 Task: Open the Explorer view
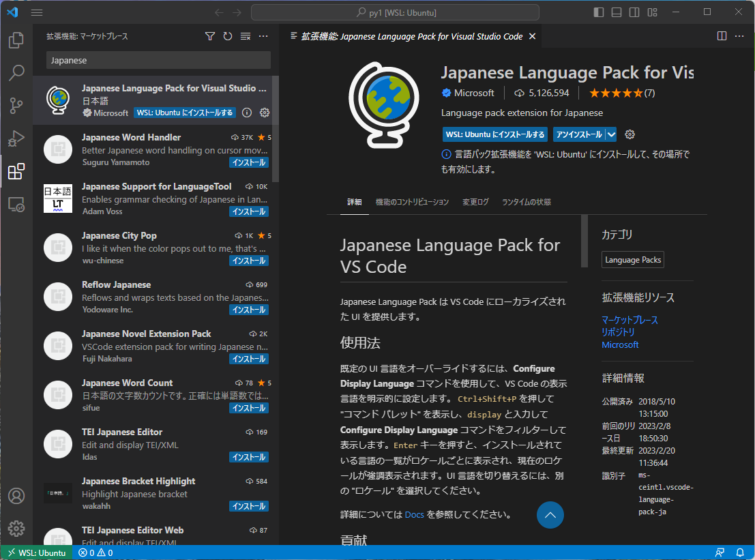click(x=16, y=41)
